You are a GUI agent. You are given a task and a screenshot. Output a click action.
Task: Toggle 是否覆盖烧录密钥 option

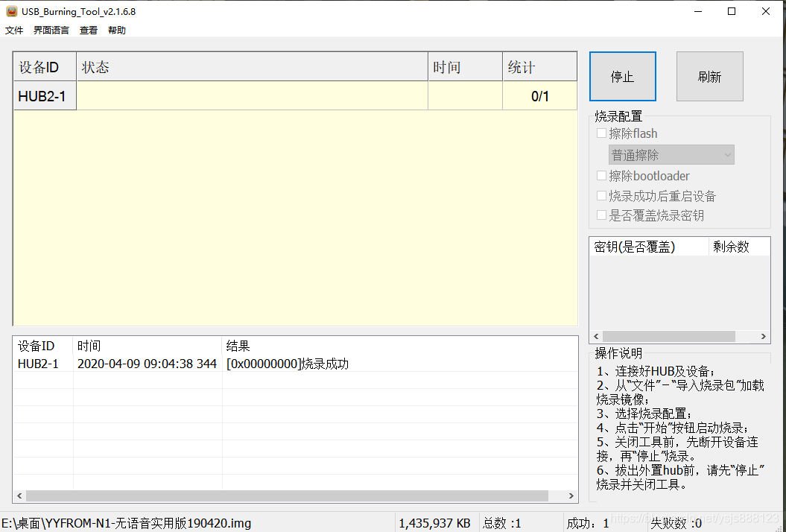pyautogui.click(x=602, y=215)
